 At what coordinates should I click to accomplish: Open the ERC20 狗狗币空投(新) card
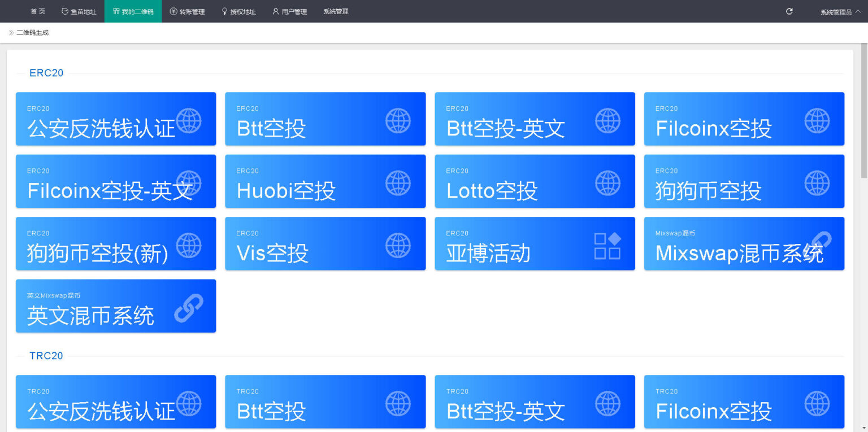(116, 243)
